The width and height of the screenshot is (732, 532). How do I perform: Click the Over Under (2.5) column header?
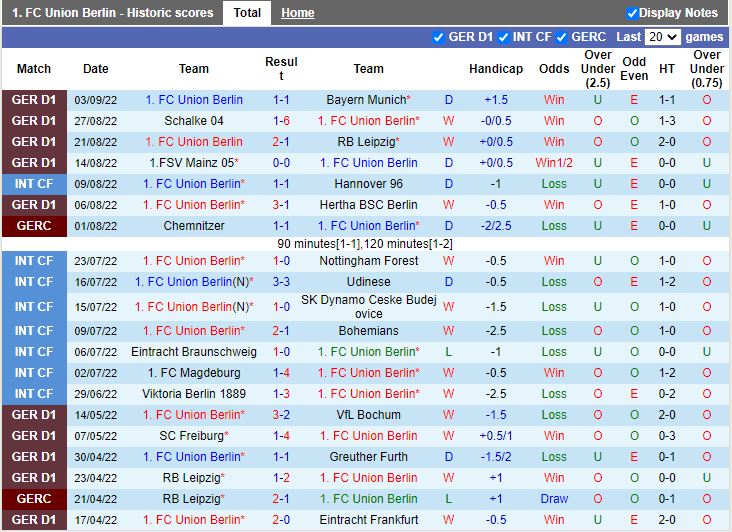click(598, 69)
